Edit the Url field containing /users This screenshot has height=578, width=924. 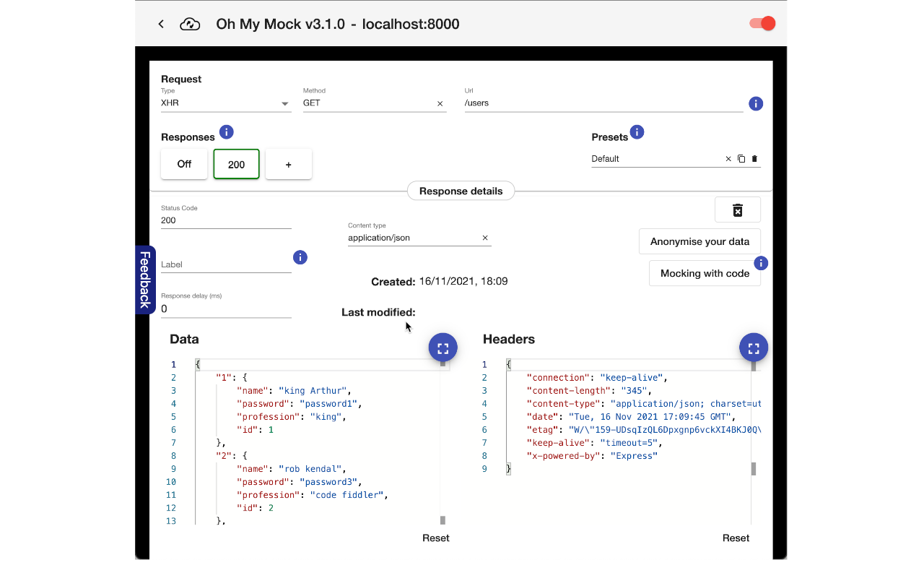point(603,103)
